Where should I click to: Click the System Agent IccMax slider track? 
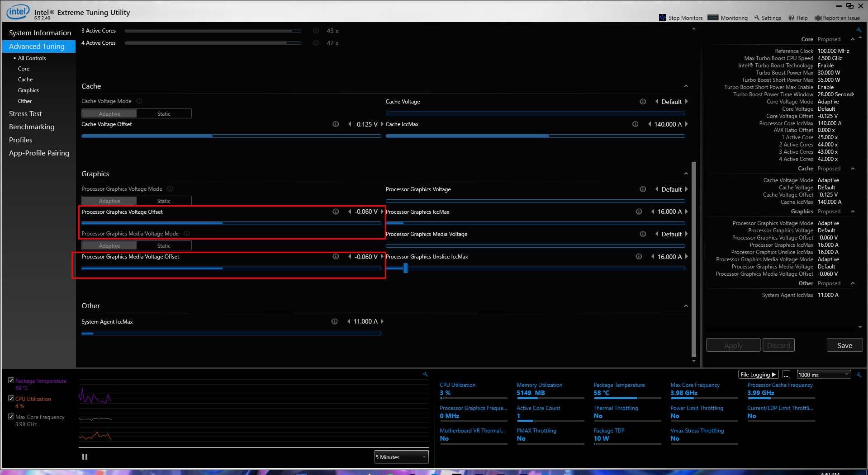[231, 334]
